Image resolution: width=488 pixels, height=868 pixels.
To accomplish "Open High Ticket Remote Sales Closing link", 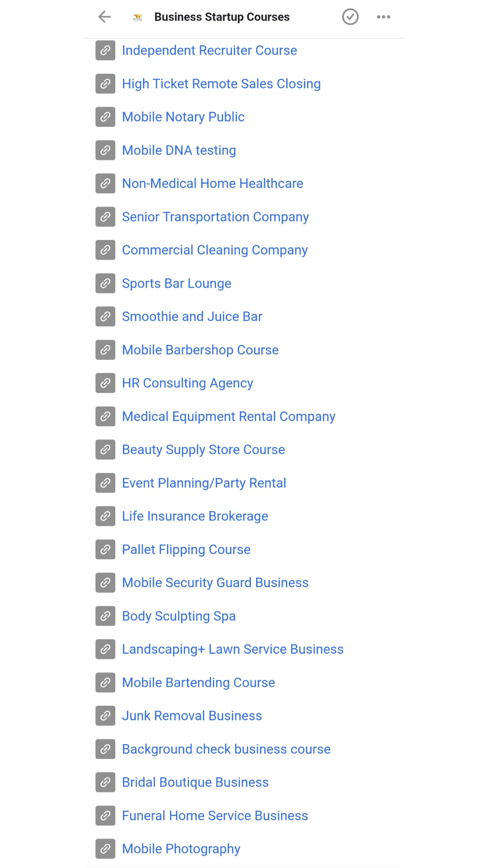I will coord(221,84).
